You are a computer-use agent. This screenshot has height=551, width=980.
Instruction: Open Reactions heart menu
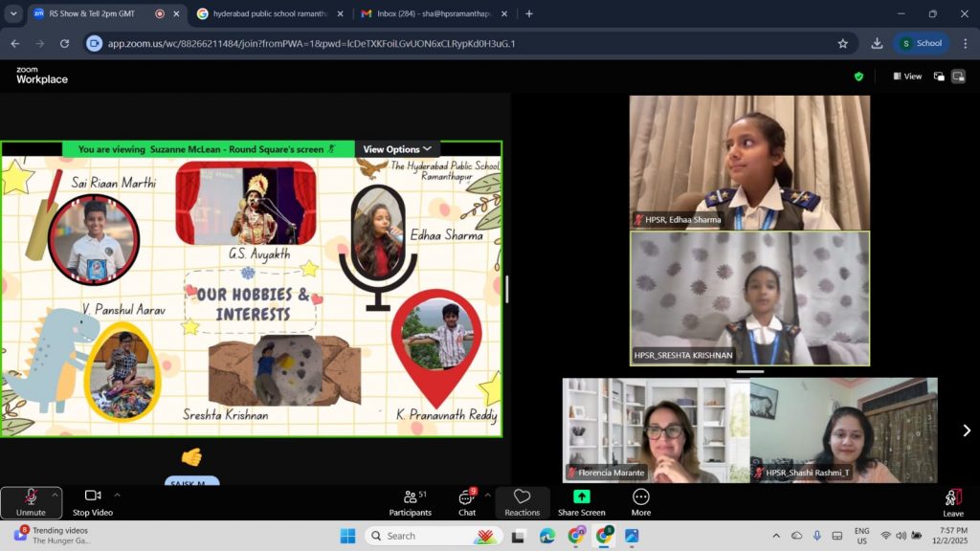(523, 501)
